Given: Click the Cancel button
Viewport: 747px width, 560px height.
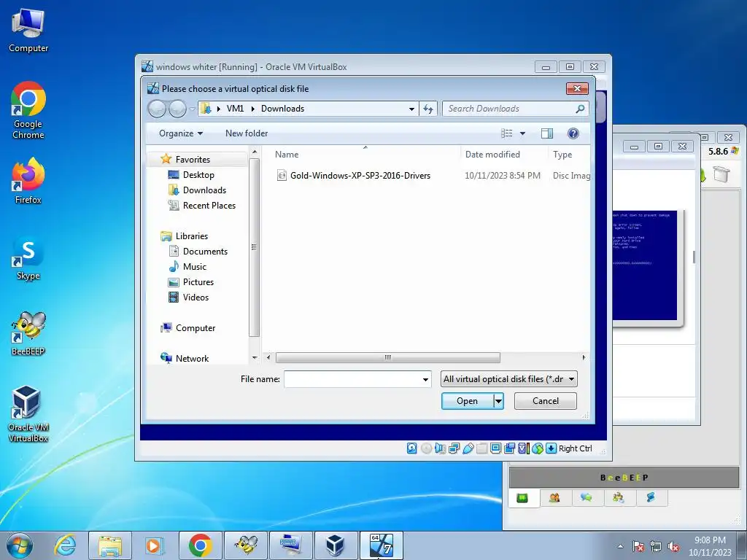Looking at the screenshot, I should [546, 401].
